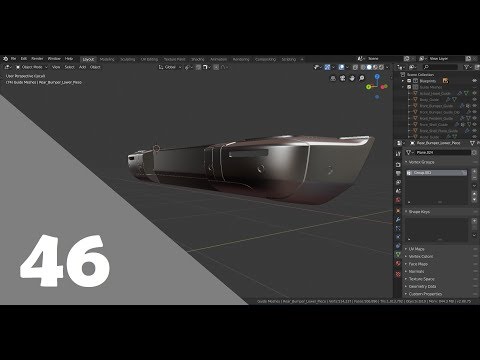Toggle visibility of Body_Guide object

click(474, 100)
